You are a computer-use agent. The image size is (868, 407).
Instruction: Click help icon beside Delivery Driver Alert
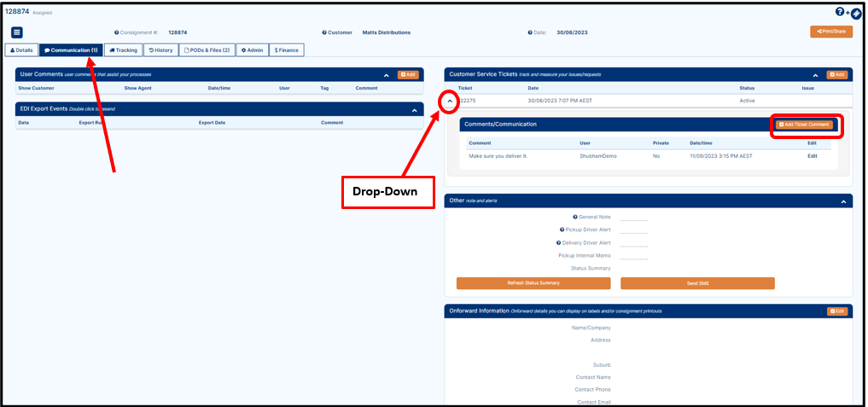pos(558,242)
